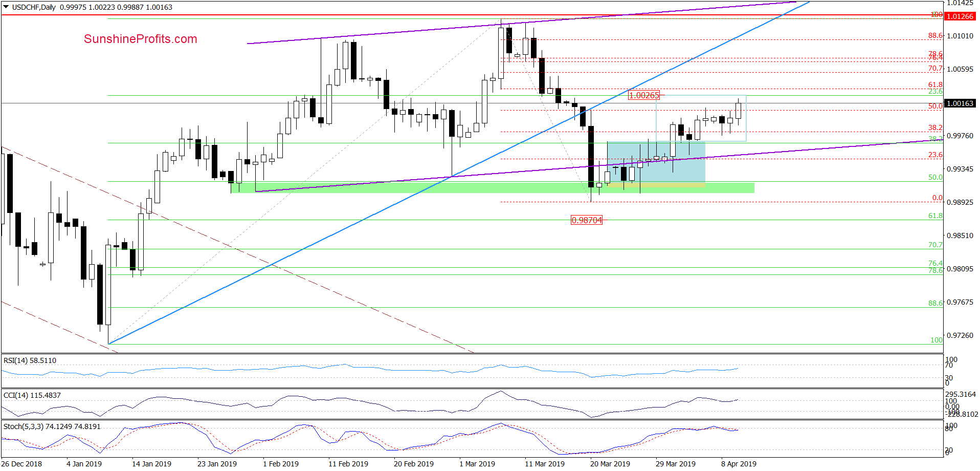Select the 0.98925 price axis value
The image size is (980, 471).
coord(960,202)
